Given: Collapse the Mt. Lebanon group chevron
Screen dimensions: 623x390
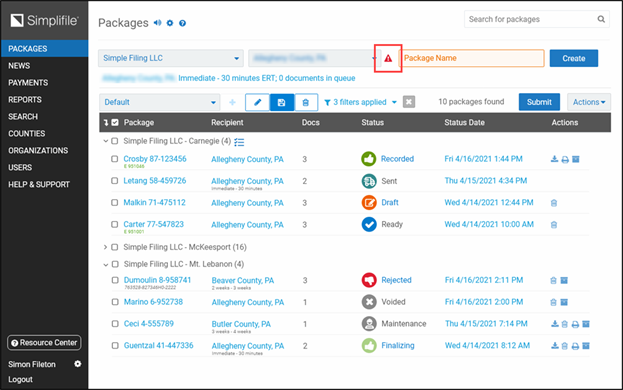Looking at the screenshot, I should [x=106, y=265].
